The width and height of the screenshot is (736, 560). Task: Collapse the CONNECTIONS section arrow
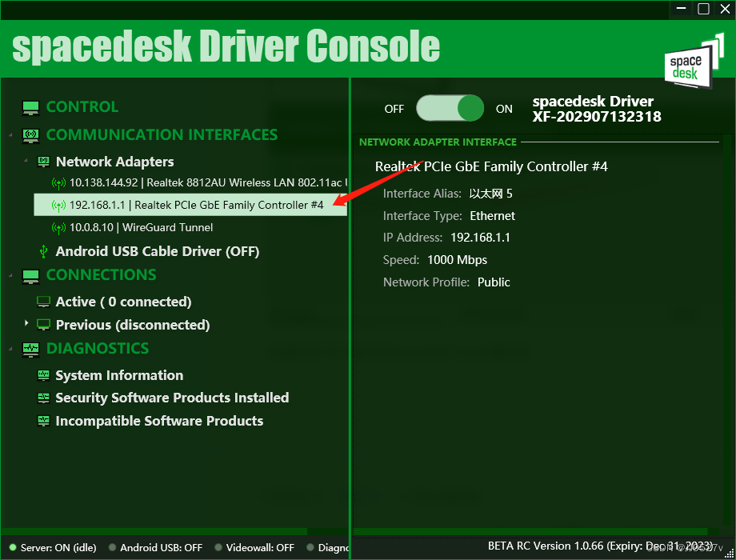(10, 275)
